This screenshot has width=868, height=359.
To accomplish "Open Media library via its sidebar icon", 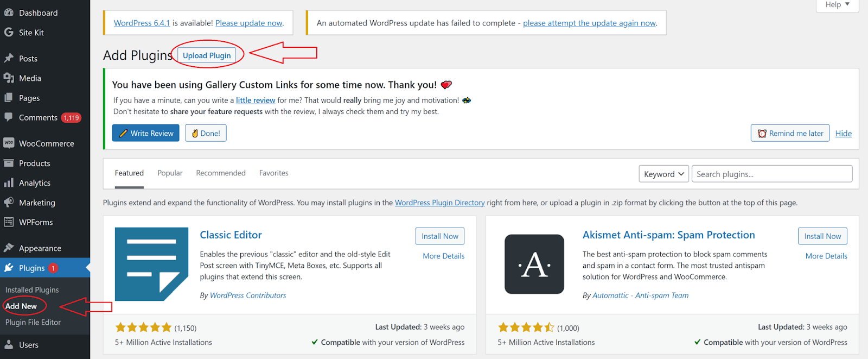I will tap(9, 78).
